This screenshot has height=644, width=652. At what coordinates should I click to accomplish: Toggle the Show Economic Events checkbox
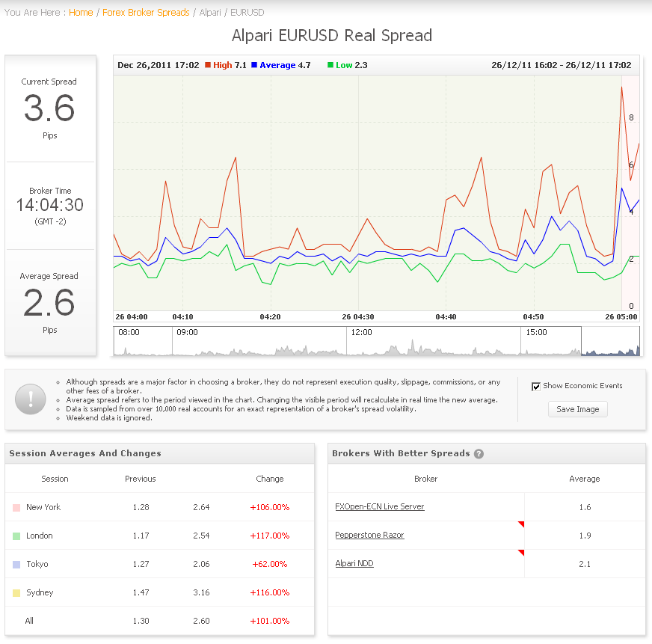pos(536,387)
